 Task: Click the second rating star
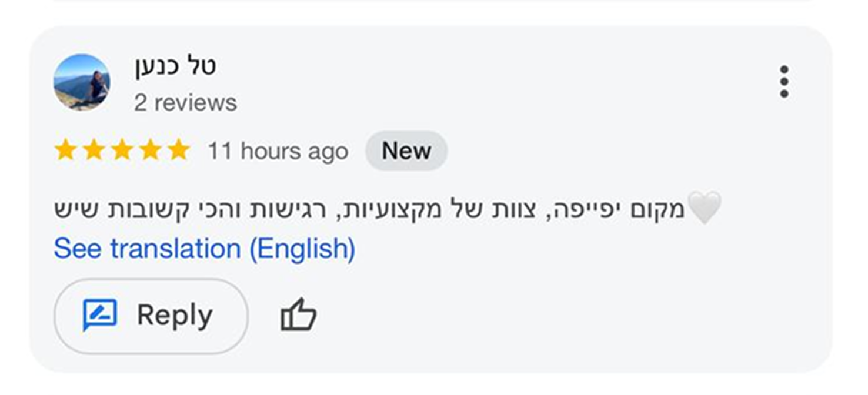tap(93, 150)
